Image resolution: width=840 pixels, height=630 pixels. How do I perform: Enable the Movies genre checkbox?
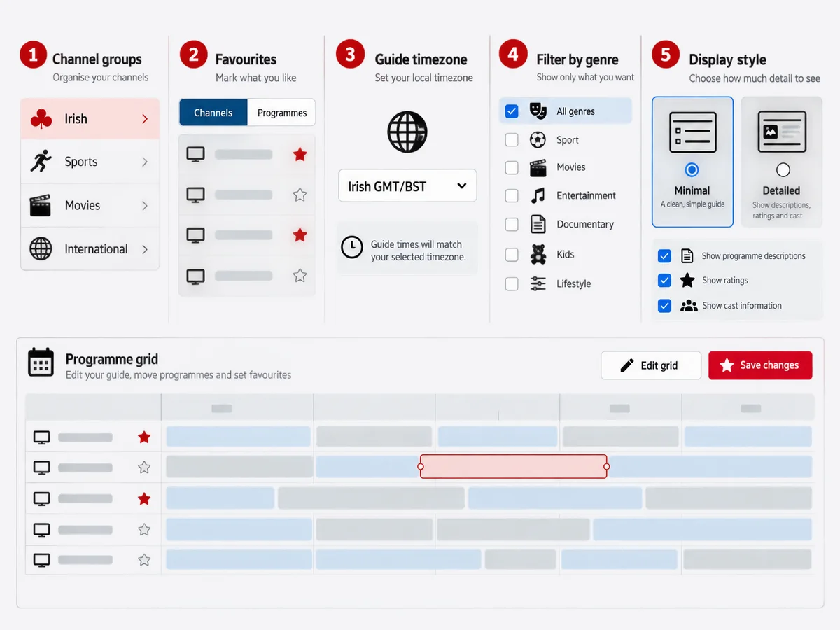coord(512,167)
